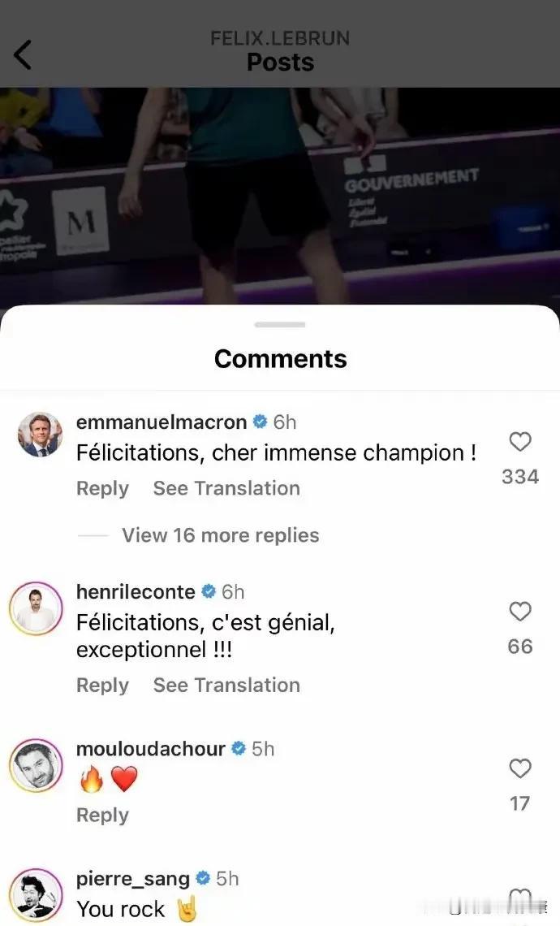See Translation of emmanuelmacron's comment

(226, 488)
